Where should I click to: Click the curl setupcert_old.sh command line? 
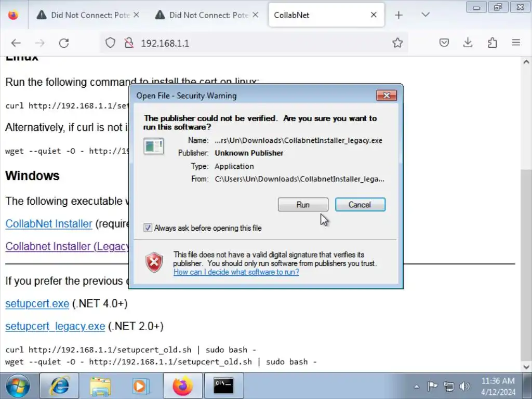tap(130, 350)
